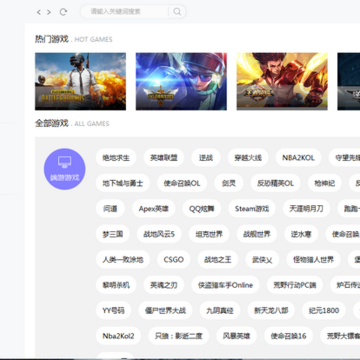
Task: Open the PUBG Battlegrounds hot game thumbnail
Action: [80, 81]
